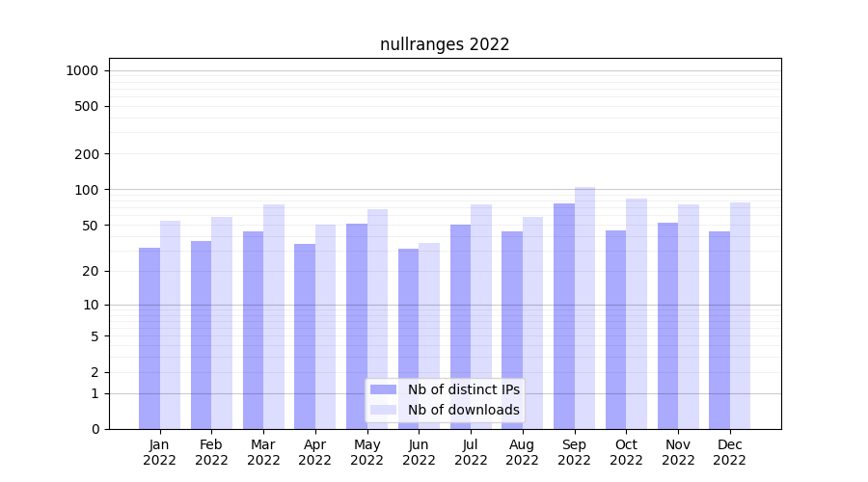Click the '100' y-axis tick label
Viewport: 868px width, 482px height.
[x=87, y=190]
